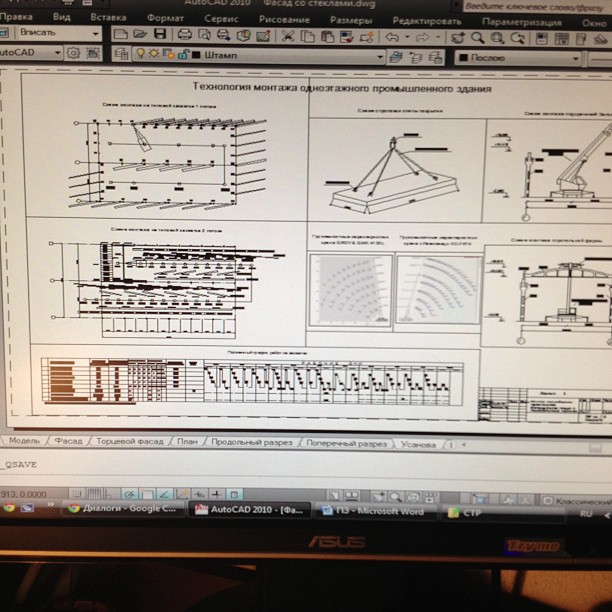Image resolution: width=612 pixels, height=612 pixels.
Task: Click the Publish icon
Action: (x=223, y=35)
